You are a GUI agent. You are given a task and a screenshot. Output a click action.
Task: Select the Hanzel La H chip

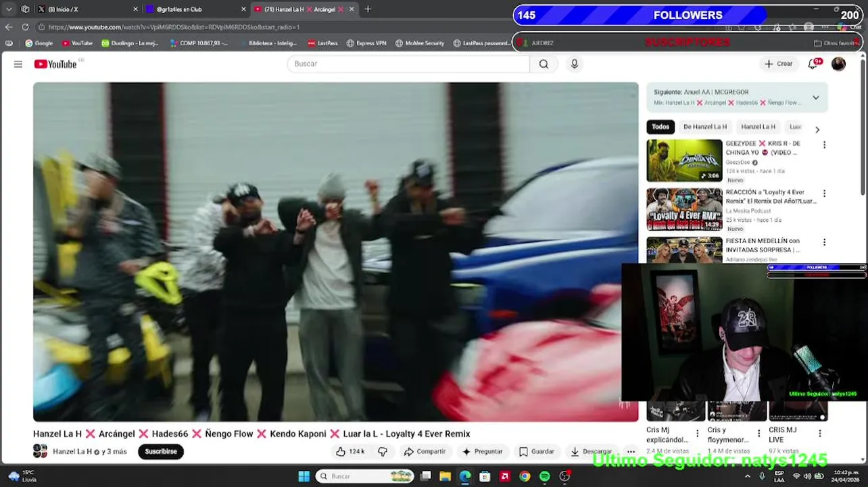click(x=758, y=126)
